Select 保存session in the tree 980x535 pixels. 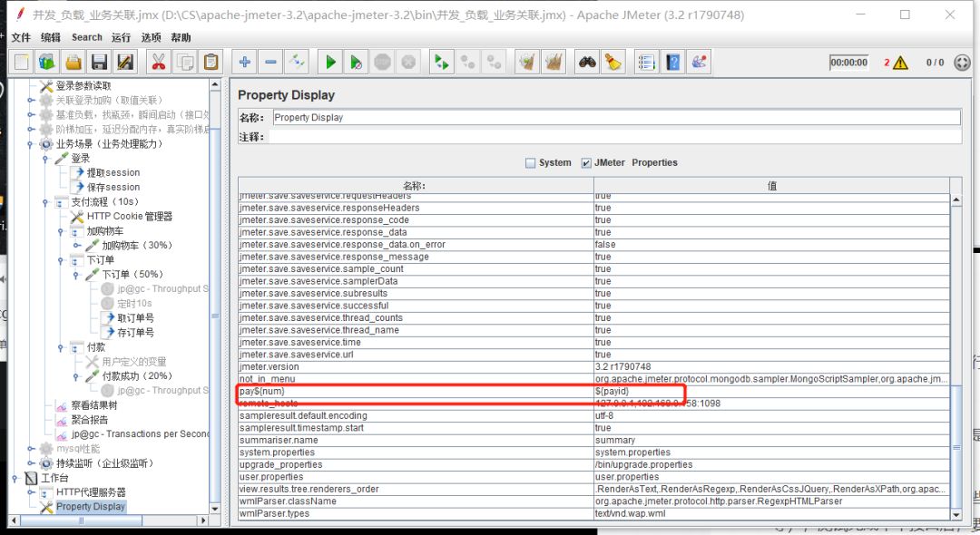point(113,188)
